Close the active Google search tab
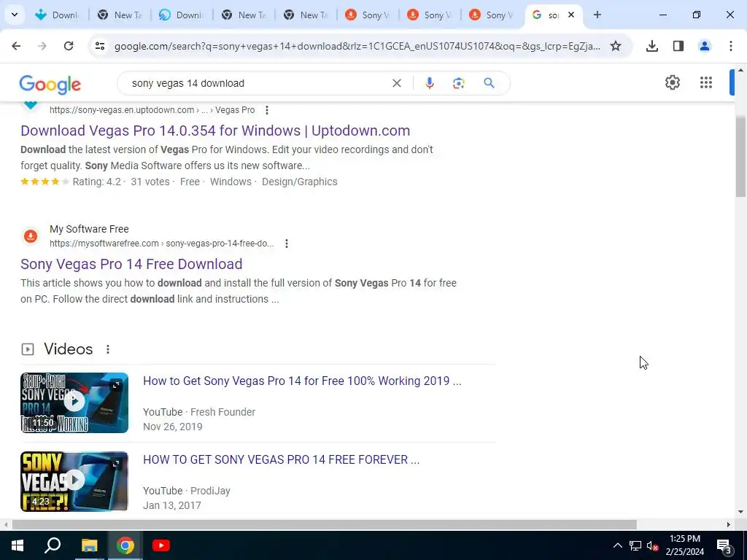This screenshot has height=560, width=747. click(571, 15)
